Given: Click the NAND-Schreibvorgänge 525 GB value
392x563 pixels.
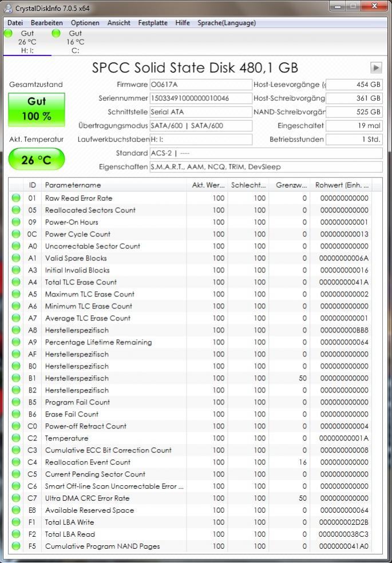Looking at the screenshot, I should pos(354,112).
